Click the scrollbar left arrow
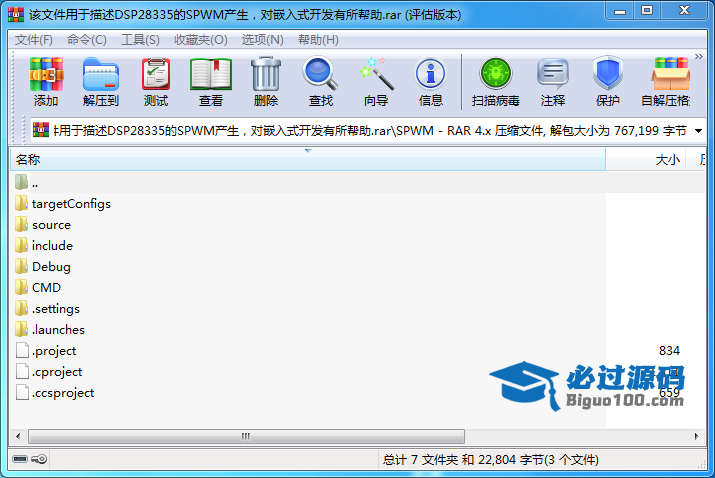 pos(18,436)
